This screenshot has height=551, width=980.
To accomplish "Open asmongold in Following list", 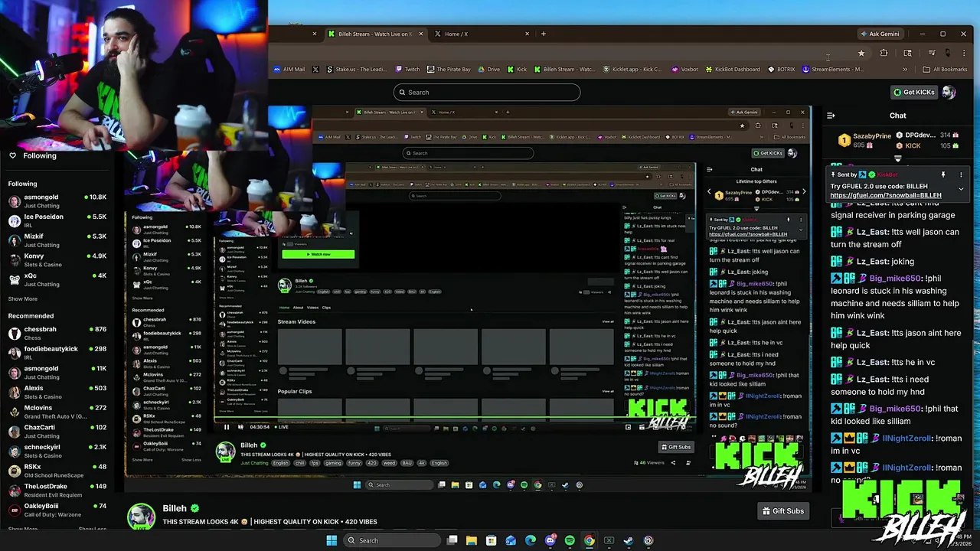I will [x=57, y=201].
